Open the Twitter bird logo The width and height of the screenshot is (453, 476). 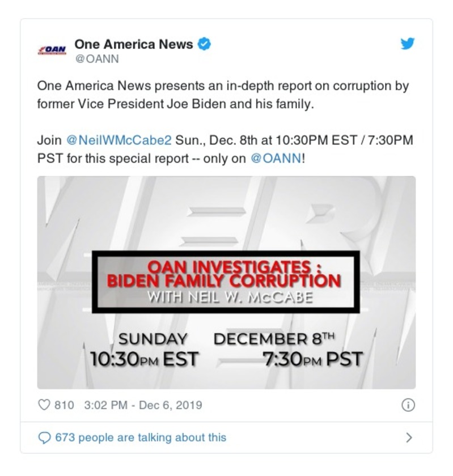(408, 44)
